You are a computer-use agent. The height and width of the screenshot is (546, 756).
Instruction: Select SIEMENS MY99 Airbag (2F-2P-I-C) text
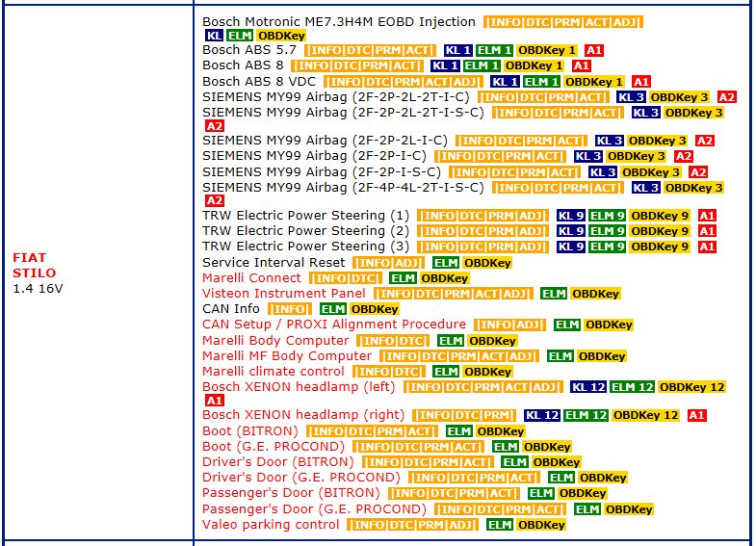pos(314,156)
